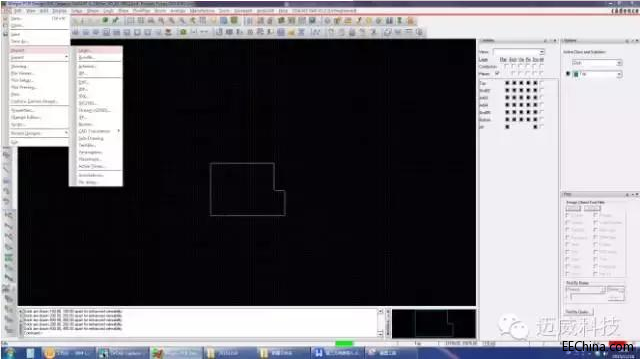Viewport: 640px width, 360px height.
Task: Click the Windows Start button on taskbar
Action: 9,353
